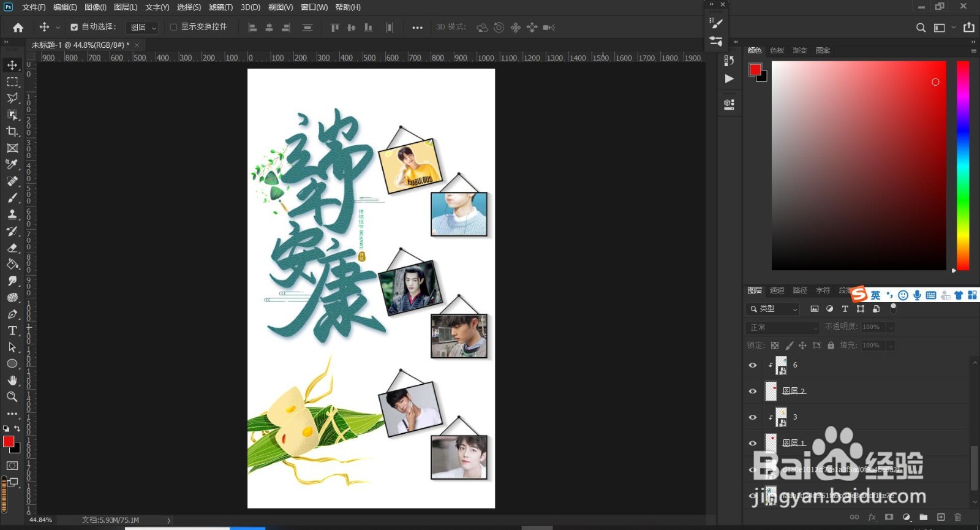Select the Eraser tool
This screenshot has height=530, width=980.
pyautogui.click(x=12, y=248)
